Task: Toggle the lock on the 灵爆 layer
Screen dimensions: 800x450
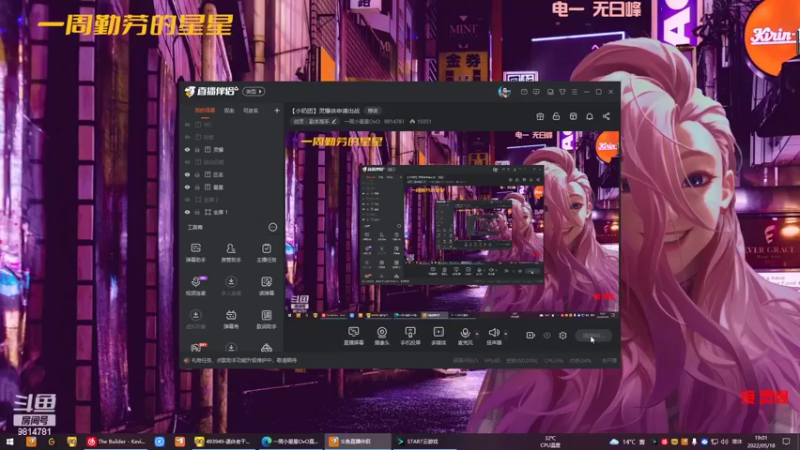Action: [x=197, y=149]
